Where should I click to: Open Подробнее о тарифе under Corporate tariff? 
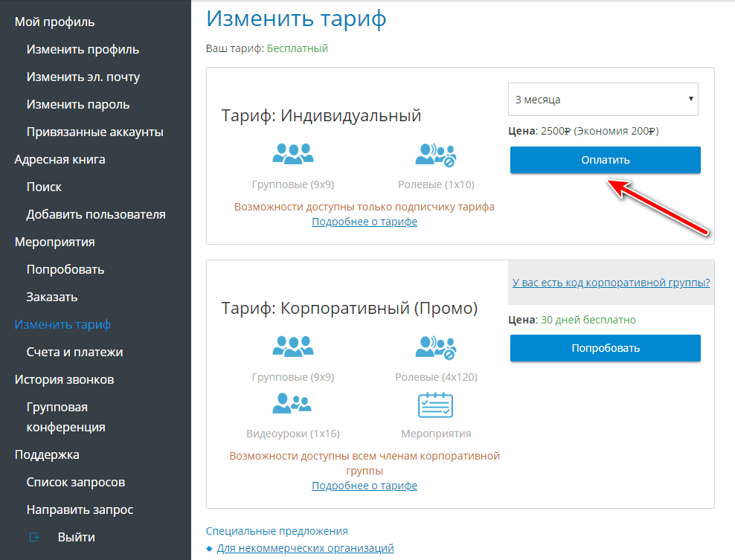point(365,486)
